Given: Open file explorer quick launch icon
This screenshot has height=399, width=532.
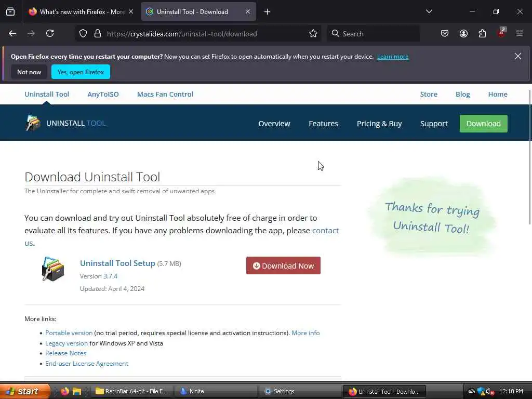Looking at the screenshot, I should 77,391.
